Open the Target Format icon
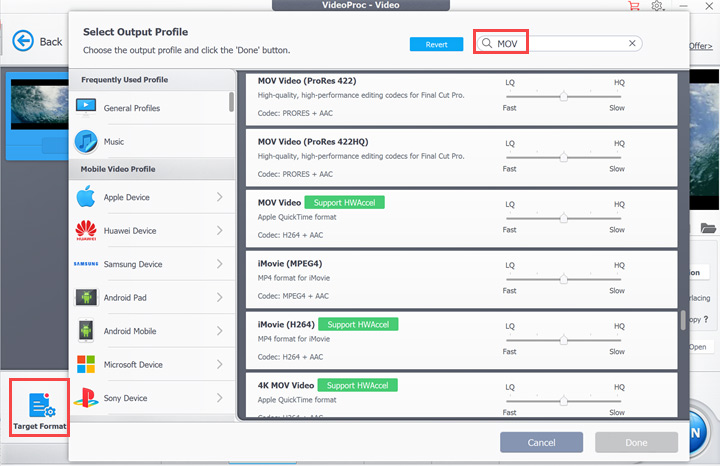 click(40, 405)
